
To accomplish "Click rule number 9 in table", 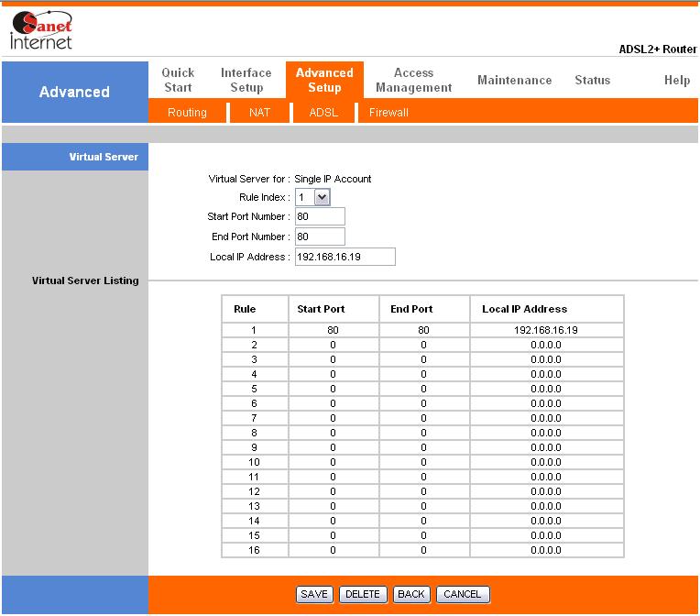I will tap(254, 447).
